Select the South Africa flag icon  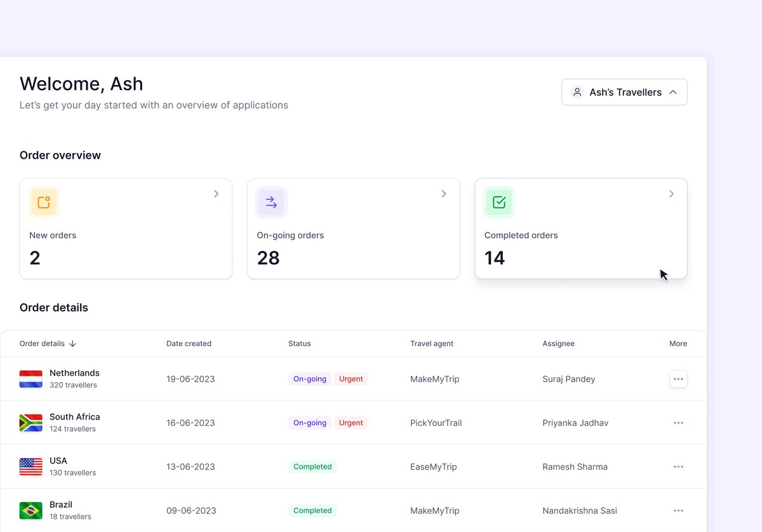click(x=30, y=422)
